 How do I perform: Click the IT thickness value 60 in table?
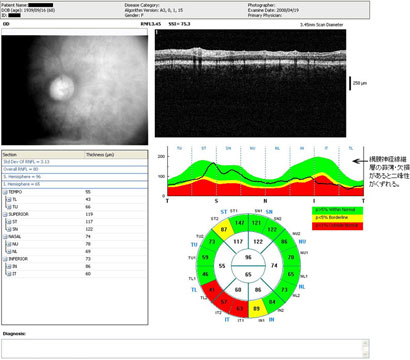pos(88,274)
